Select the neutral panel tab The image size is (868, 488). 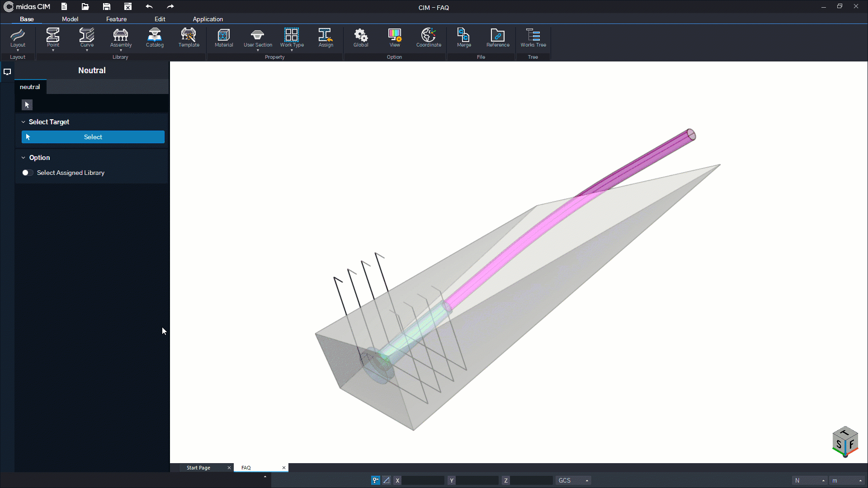click(x=30, y=87)
